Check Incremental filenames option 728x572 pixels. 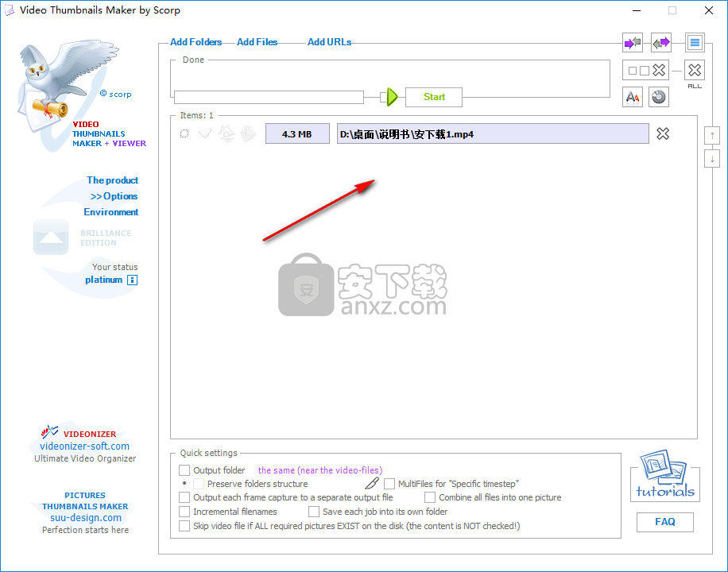click(x=184, y=512)
